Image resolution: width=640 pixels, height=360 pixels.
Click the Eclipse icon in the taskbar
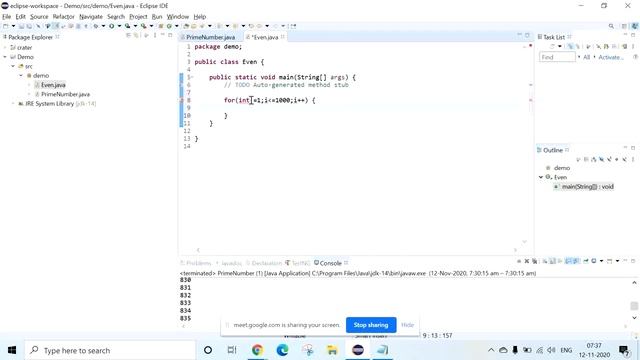pos(358,350)
